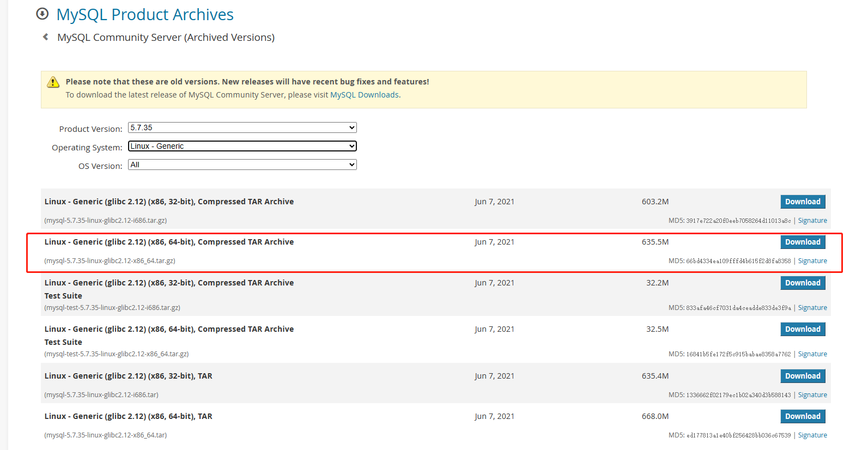Click bold notice about old versions
Screen dimensions: 868x450
[x=247, y=82]
